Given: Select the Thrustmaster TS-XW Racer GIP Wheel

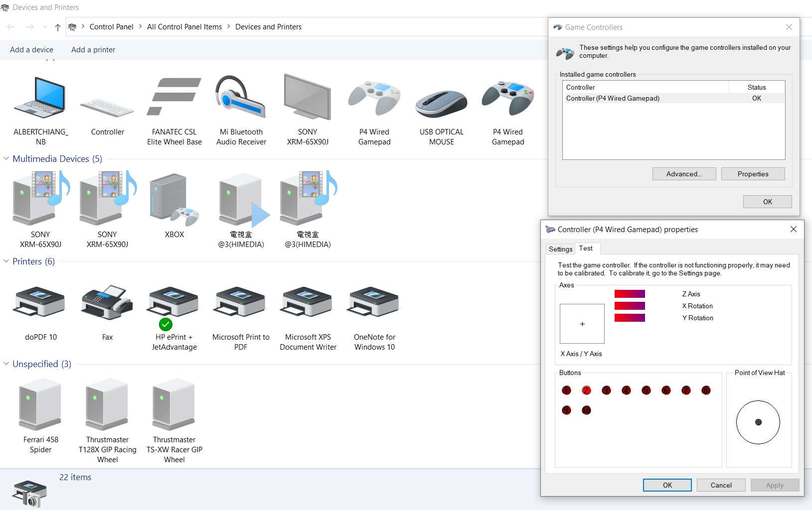Looking at the screenshot, I should 174,421.
